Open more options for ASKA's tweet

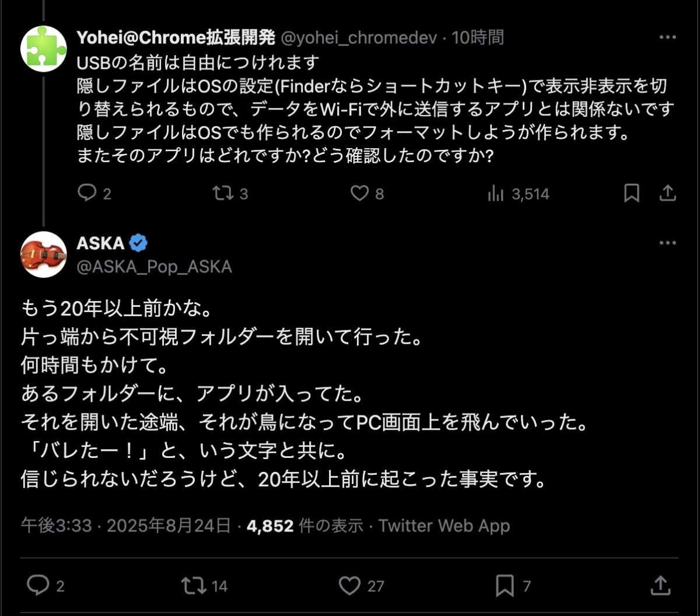tap(667, 243)
